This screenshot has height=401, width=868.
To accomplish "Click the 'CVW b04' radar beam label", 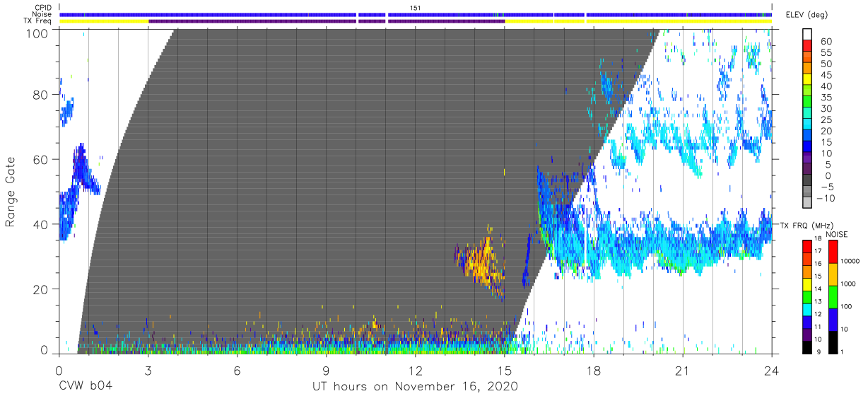I will [x=85, y=387].
